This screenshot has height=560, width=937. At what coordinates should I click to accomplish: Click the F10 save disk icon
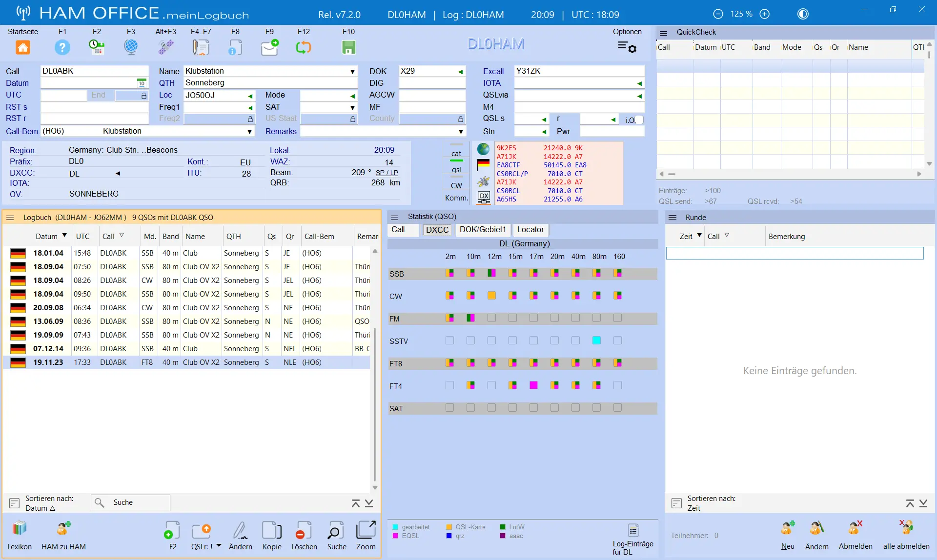click(x=348, y=47)
